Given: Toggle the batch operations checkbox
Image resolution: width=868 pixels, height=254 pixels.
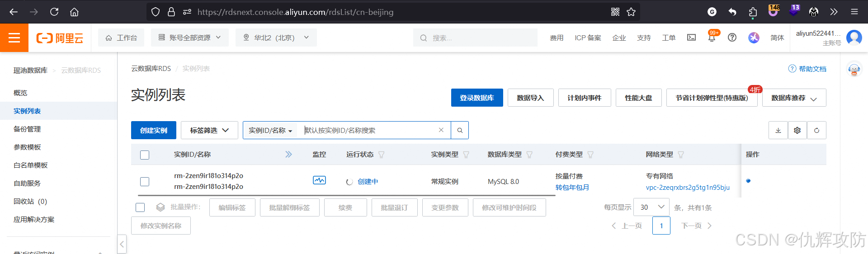Looking at the screenshot, I should [x=140, y=207].
